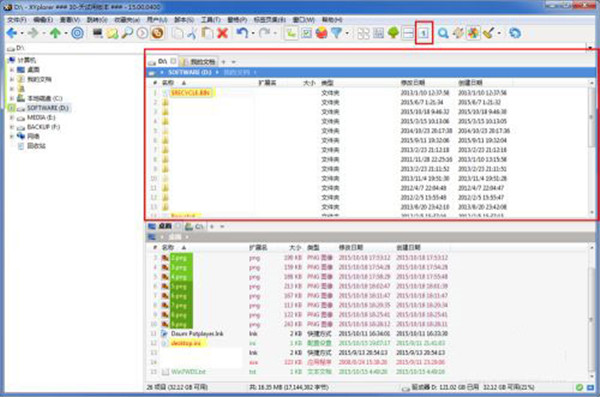Switch to the 我的文档 tab in the top pane
The image size is (600, 397).
point(199,62)
